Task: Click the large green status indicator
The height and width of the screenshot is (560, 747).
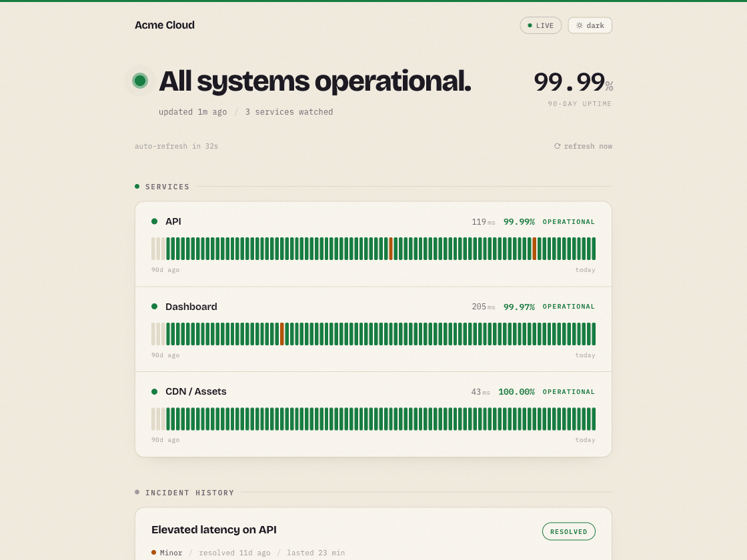Action: pyautogui.click(x=140, y=81)
